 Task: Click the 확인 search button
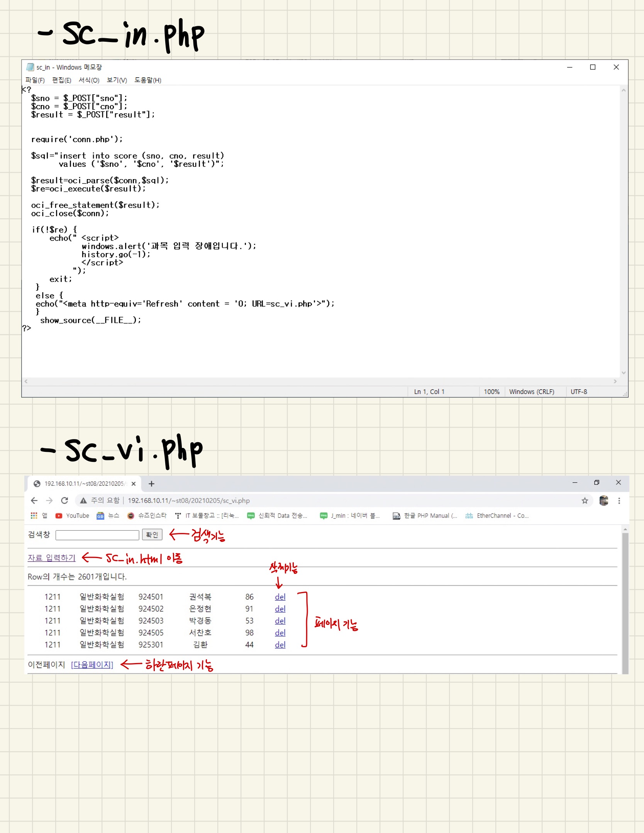pyautogui.click(x=152, y=535)
